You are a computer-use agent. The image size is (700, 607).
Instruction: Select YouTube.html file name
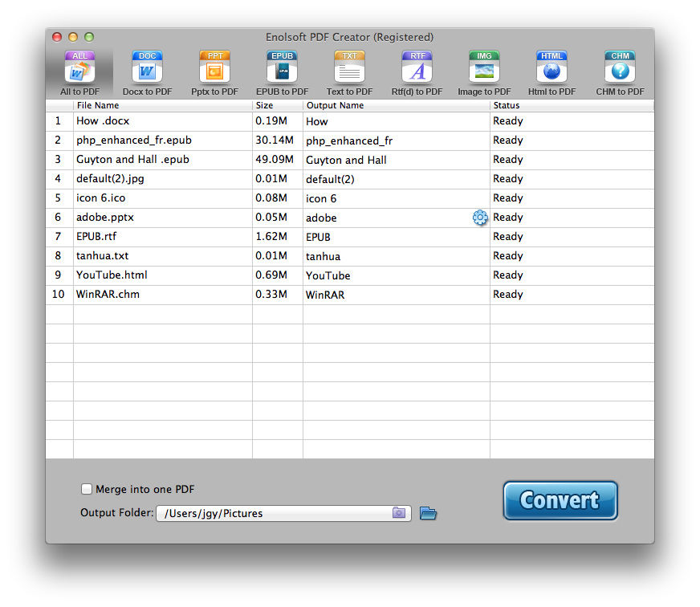point(112,275)
